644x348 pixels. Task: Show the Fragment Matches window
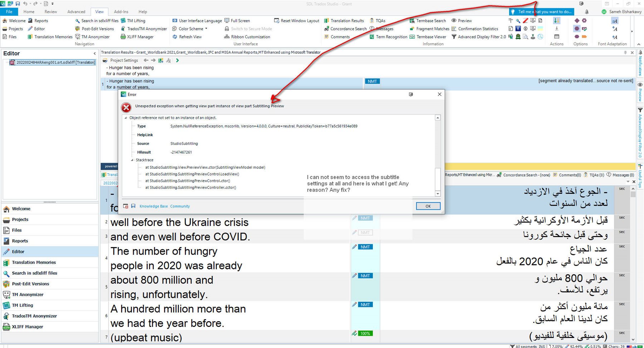point(429,29)
